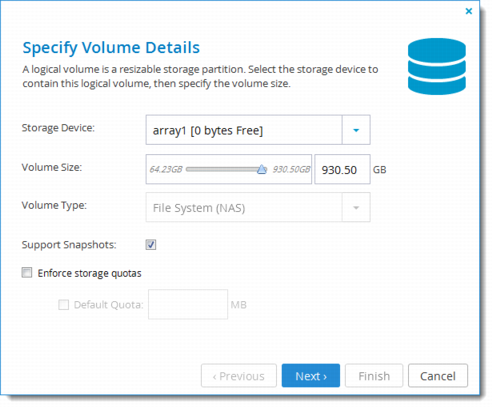Click the File System (NAS) volume type field
The width and height of the screenshot is (492, 407).
[244, 208]
